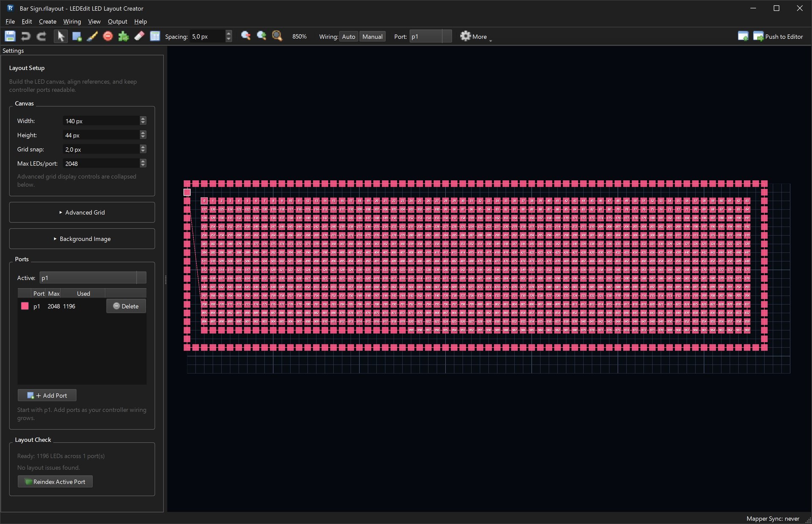Click the red remove LED icon
Image resolution: width=812 pixels, height=524 pixels.
click(108, 36)
